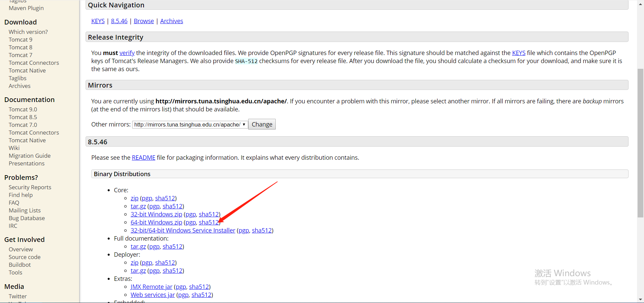Open the Tools link

[15, 272]
